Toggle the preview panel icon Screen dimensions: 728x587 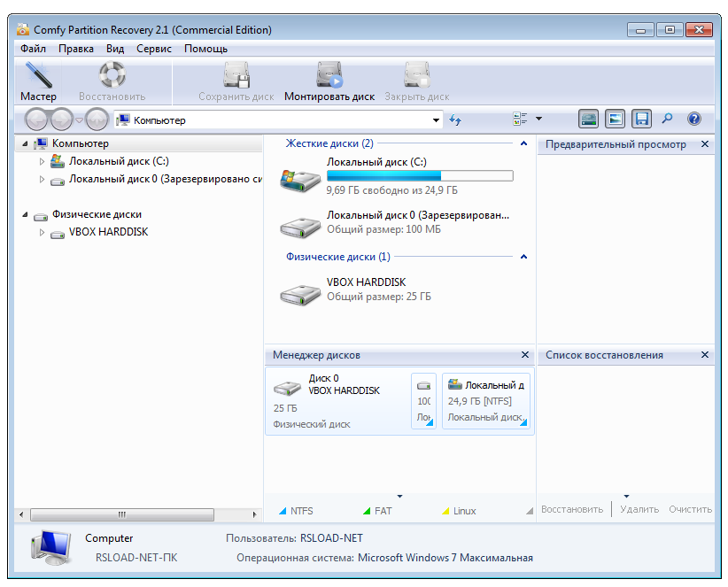[615, 119]
